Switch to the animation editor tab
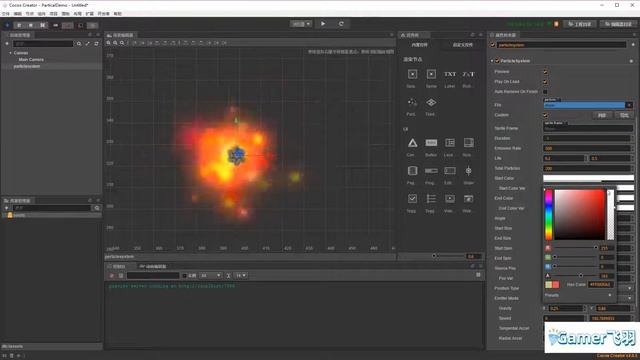The width and height of the screenshot is (640, 360). (x=153, y=267)
